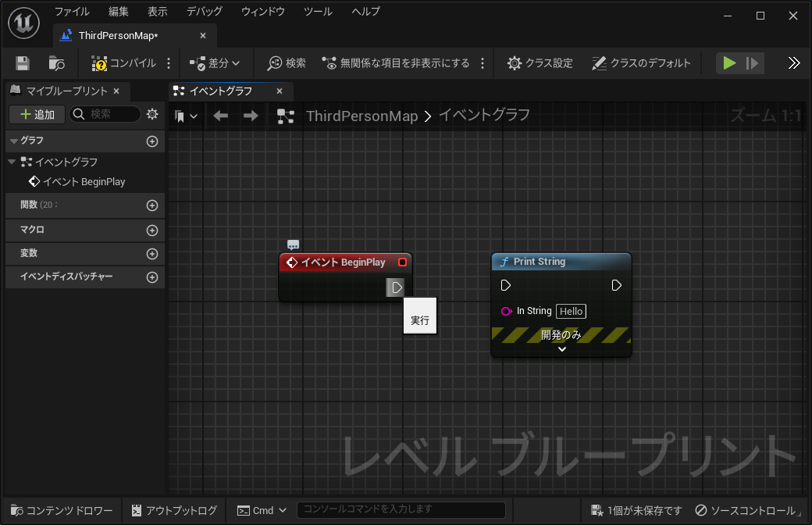This screenshot has height=525, width=812.
Task: Click 1個が未保存です unsaved indicator
Action: [636, 510]
